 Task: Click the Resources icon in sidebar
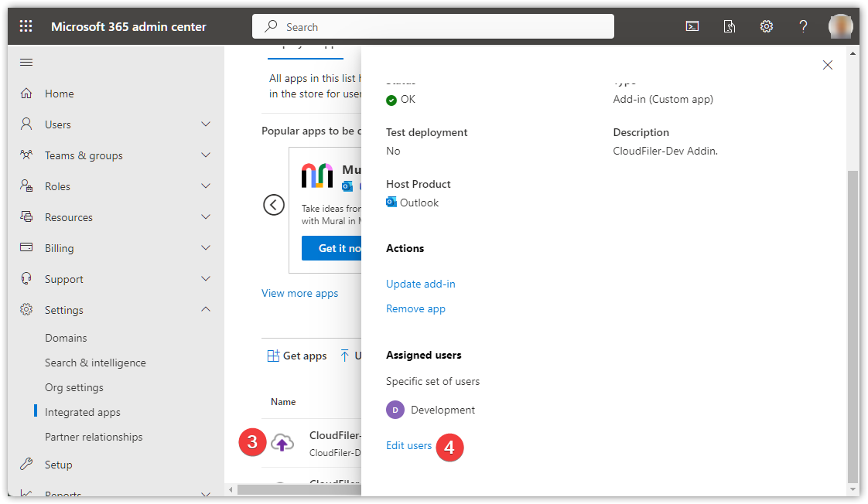click(x=26, y=217)
